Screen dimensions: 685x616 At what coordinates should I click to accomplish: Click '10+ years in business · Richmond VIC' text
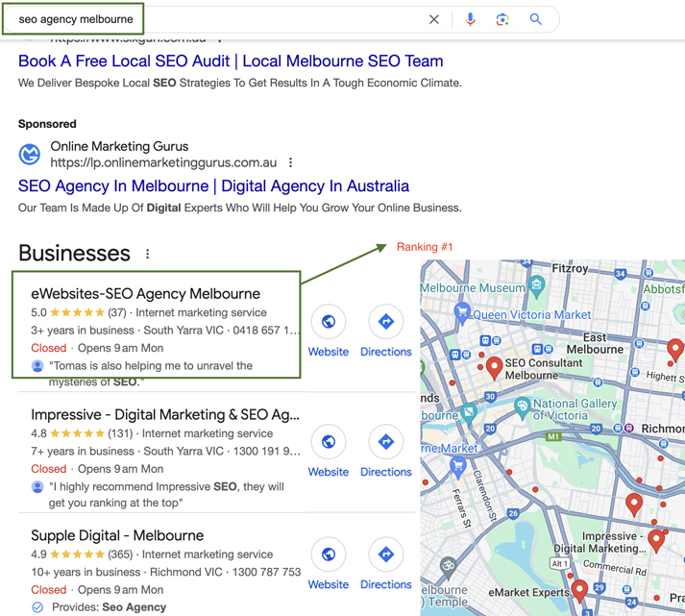tap(127, 573)
